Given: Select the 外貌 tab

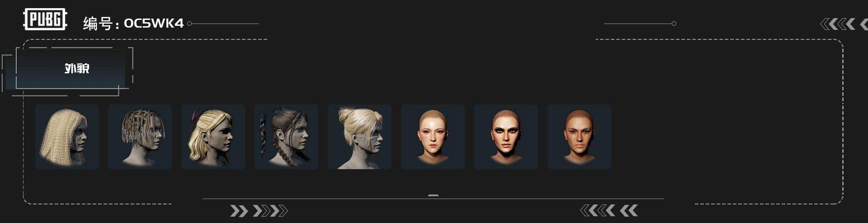Looking at the screenshot, I should pyautogui.click(x=71, y=69).
